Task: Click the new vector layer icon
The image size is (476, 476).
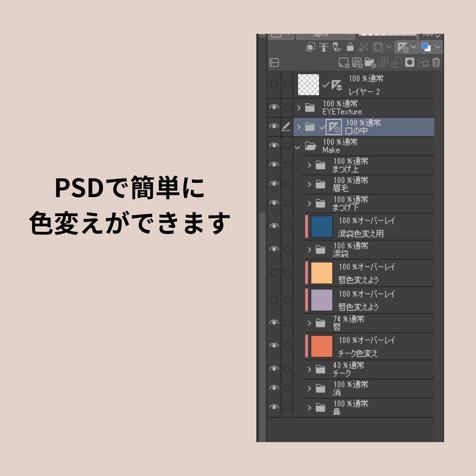Action: pyautogui.click(x=357, y=63)
